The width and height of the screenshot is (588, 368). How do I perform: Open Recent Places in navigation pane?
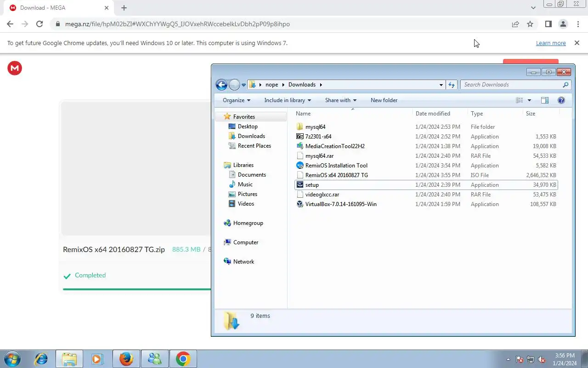(x=254, y=146)
